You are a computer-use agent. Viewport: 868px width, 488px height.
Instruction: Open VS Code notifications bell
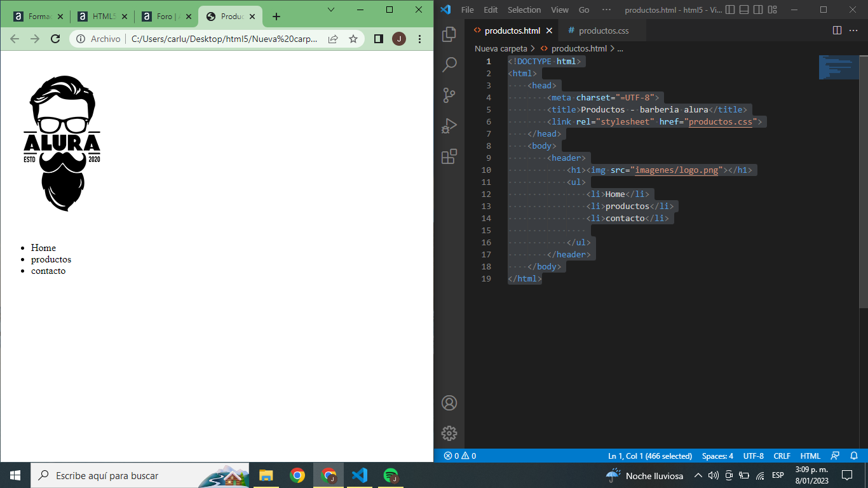854,456
